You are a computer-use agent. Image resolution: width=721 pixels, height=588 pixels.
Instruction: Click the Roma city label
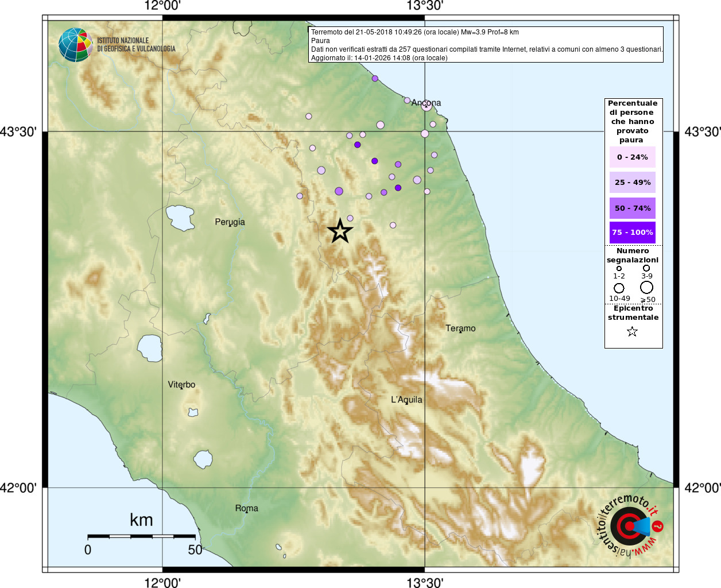[247, 508]
